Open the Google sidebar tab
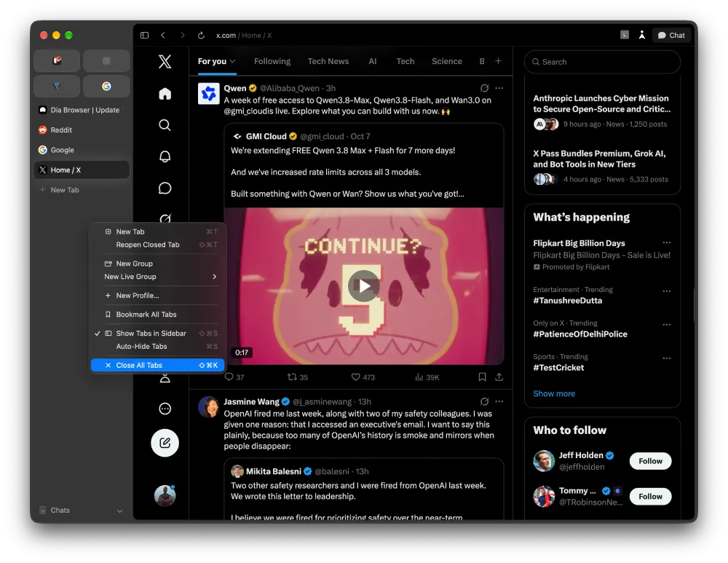The height and width of the screenshot is (563, 728). tap(82, 150)
